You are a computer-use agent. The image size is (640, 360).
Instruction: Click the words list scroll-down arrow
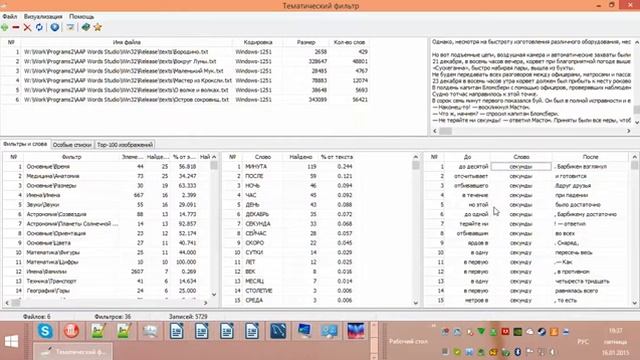point(416,303)
